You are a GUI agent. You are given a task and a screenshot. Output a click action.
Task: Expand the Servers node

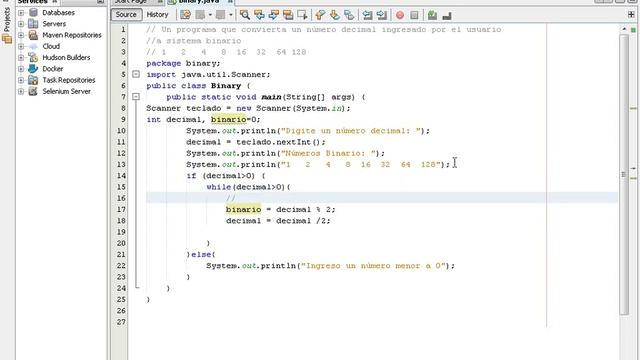pyautogui.click(x=21, y=24)
